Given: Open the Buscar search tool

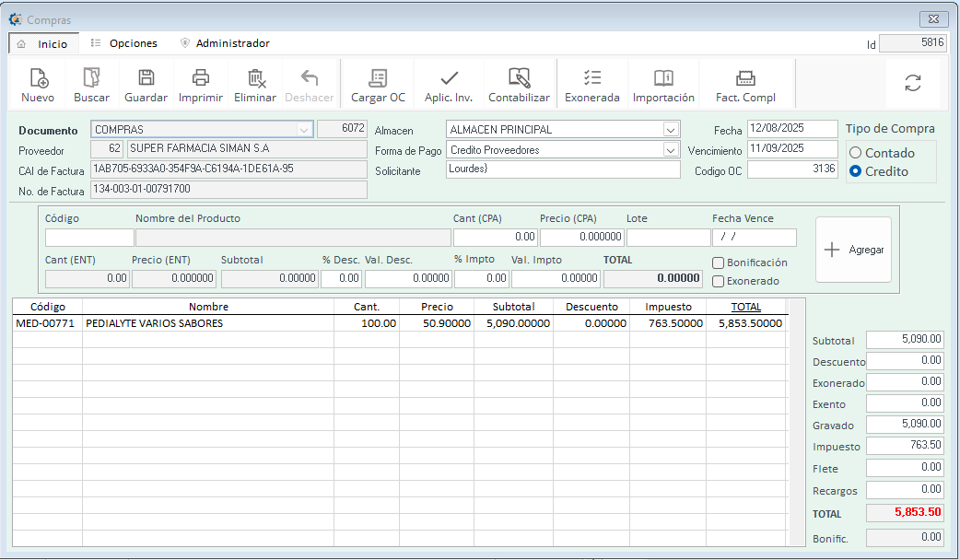Looking at the screenshot, I should [91, 79].
